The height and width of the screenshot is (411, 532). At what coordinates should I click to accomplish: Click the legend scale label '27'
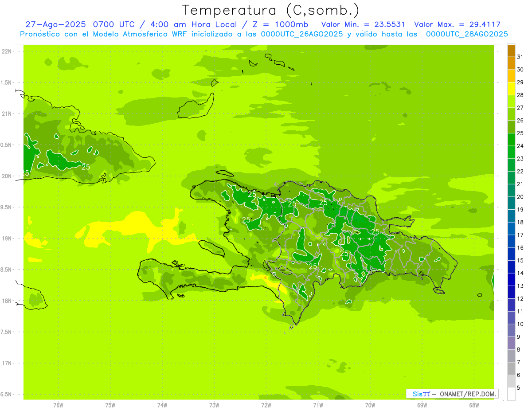coord(520,108)
